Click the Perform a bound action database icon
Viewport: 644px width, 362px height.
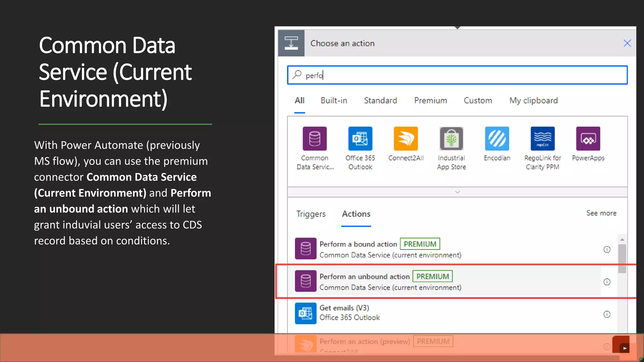[x=306, y=249]
